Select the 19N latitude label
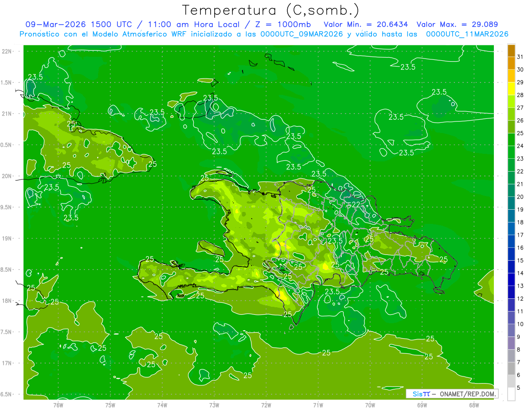Screen dimensions: 532x411 click(7, 239)
